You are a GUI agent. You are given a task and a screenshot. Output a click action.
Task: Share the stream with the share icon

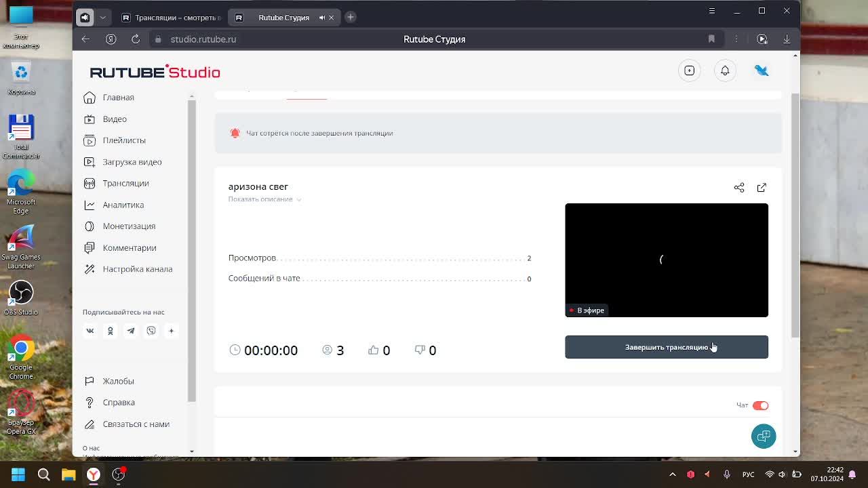(x=739, y=187)
